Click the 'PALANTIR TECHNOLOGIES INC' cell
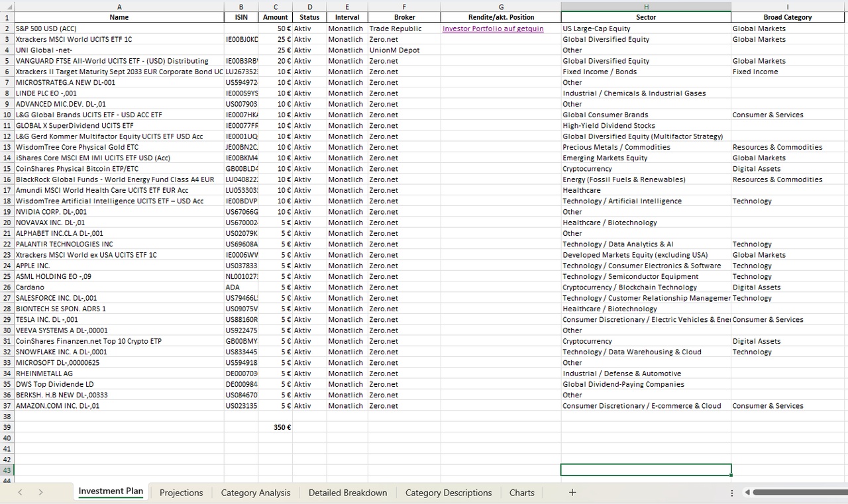Viewport: 848px width, 504px height. click(119, 244)
